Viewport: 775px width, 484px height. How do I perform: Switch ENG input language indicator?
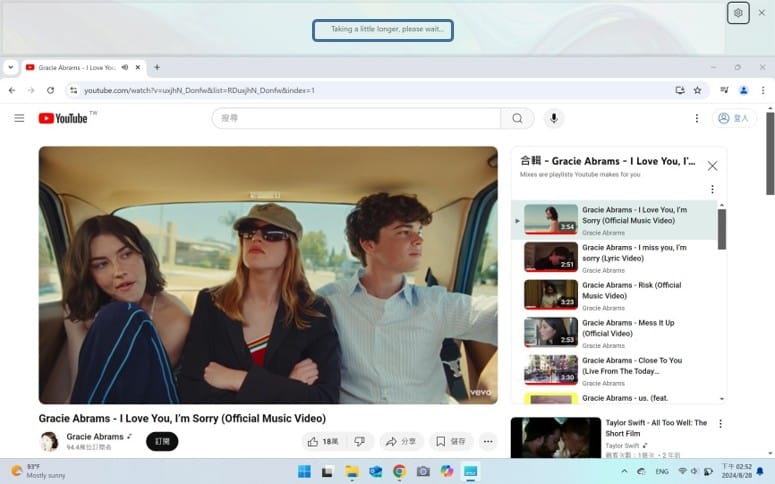pos(662,471)
